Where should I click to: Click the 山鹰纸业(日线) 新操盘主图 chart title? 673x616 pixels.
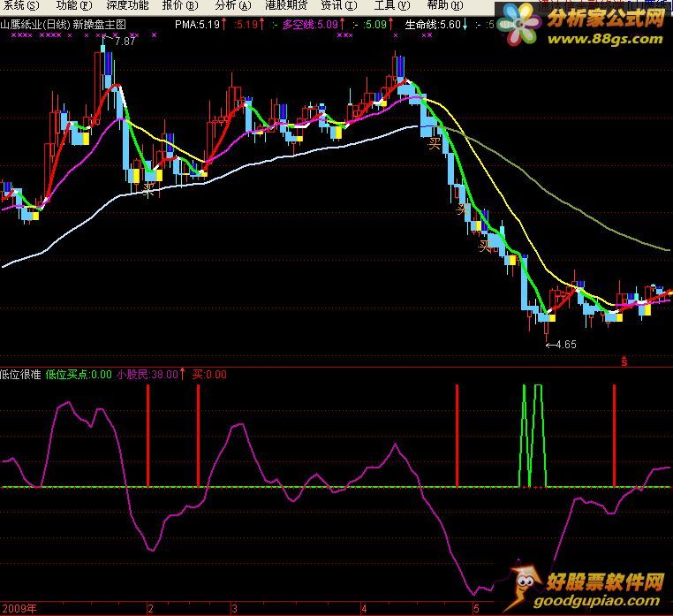[63, 25]
